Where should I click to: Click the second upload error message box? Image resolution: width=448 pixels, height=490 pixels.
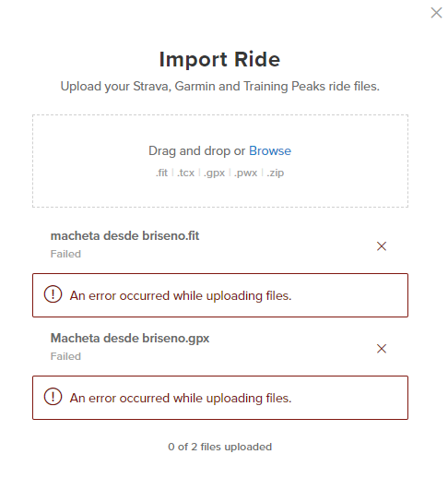point(220,398)
